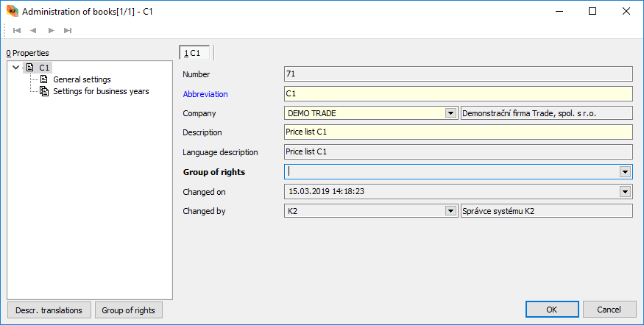644x325 pixels.
Task: Open the Changed on date dropdown
Action: [x=626, y=192]
